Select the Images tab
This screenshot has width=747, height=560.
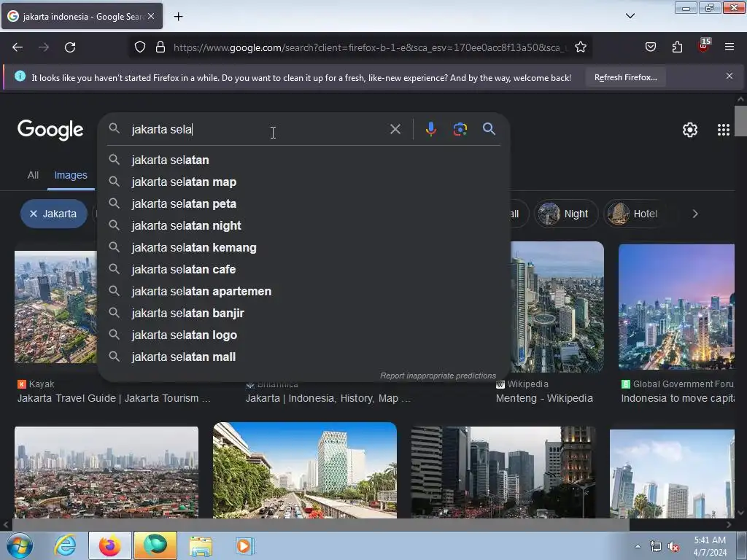coord(71,175)
